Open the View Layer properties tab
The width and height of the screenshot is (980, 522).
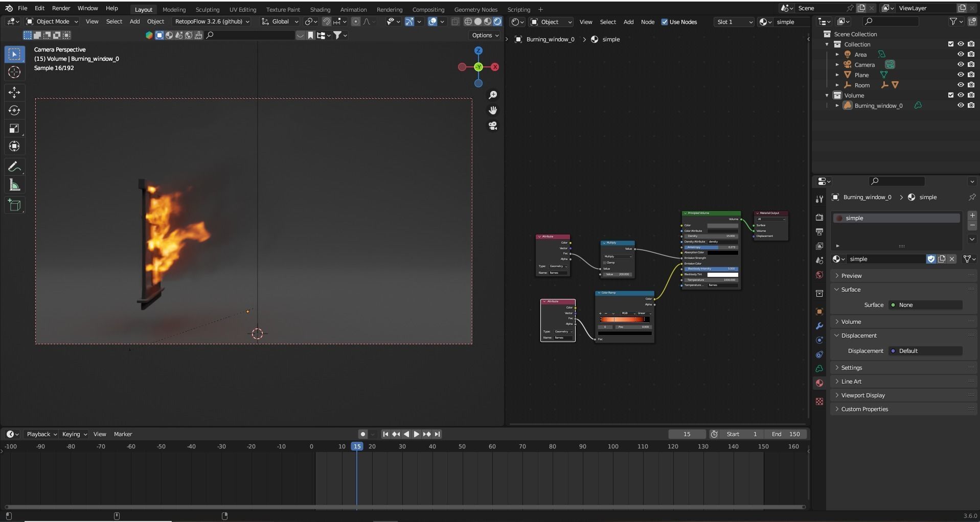click(819, 246)
